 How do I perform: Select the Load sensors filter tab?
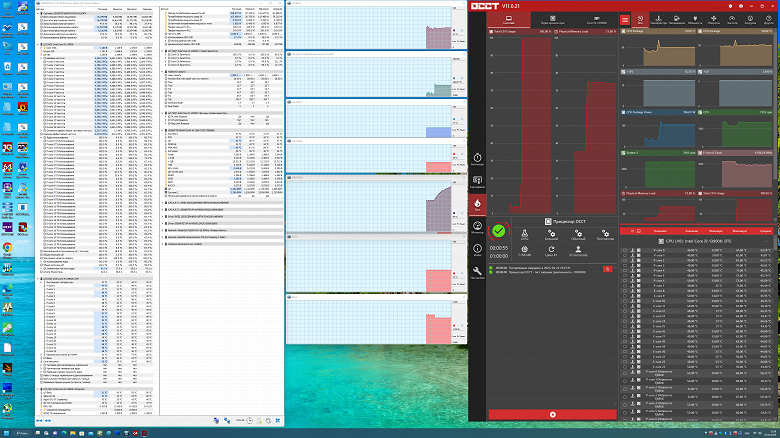(x=750, y=20)
